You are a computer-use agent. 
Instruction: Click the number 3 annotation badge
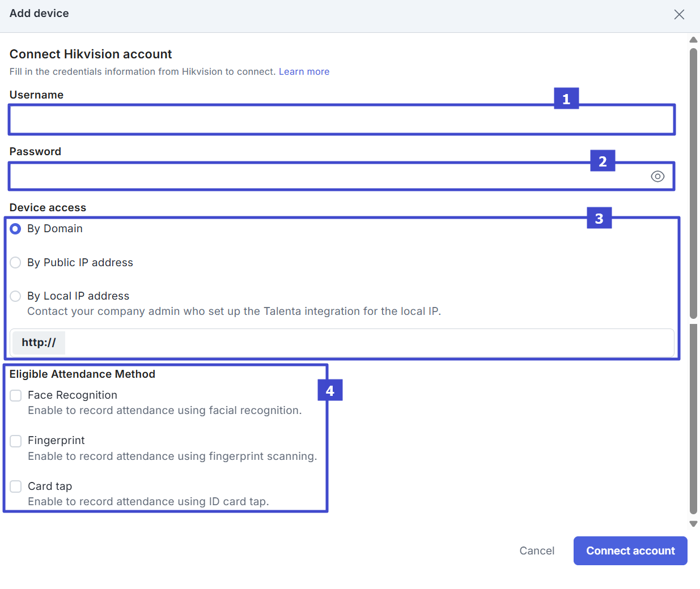click(599, 219)
